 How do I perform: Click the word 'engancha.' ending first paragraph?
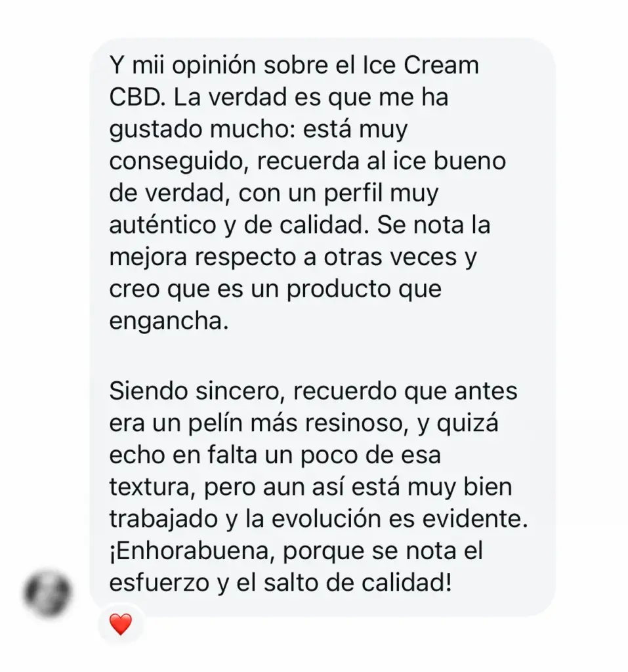[x=169, y=322]
